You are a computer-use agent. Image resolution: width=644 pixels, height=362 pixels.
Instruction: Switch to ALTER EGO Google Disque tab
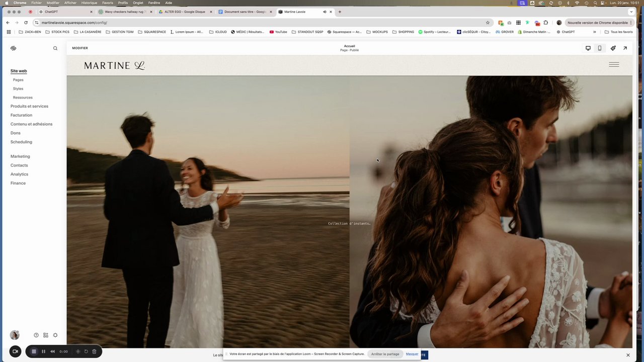click(185, 12)
